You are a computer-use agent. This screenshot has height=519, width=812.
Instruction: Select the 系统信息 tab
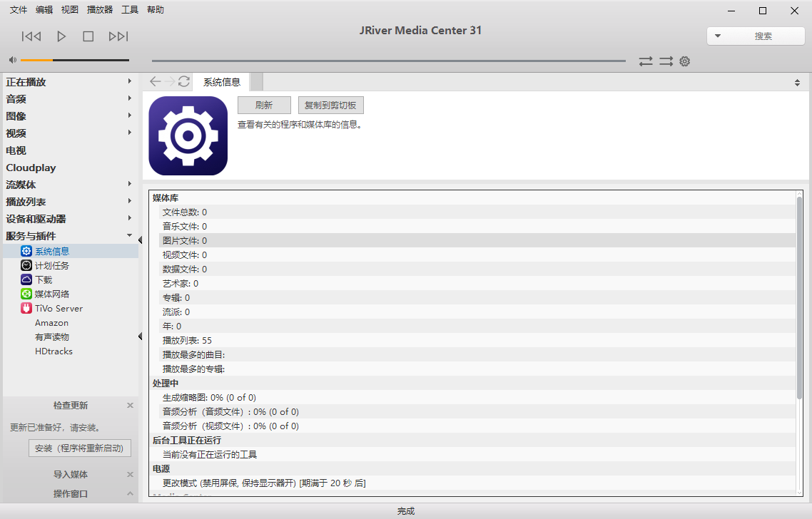[x=222, y=82]
